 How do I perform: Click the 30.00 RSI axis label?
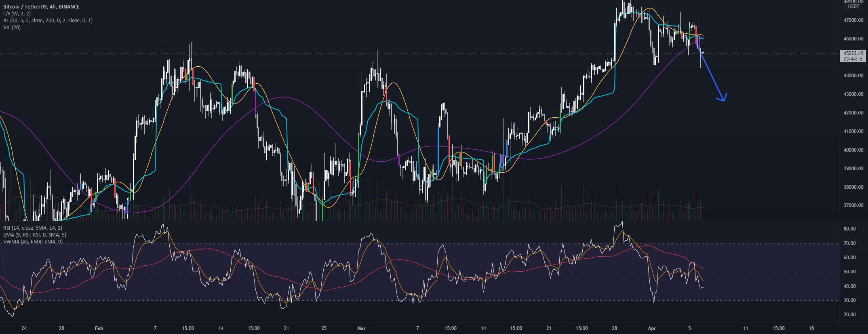click(850, 300)
